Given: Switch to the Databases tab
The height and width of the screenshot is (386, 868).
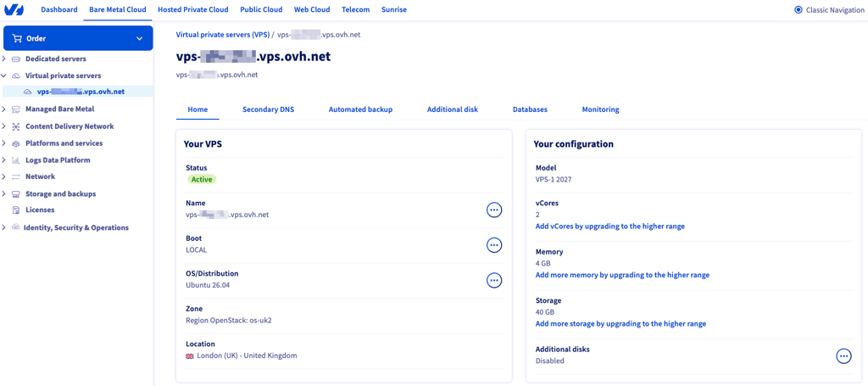Looking at the screenshot, I should 531,109.
